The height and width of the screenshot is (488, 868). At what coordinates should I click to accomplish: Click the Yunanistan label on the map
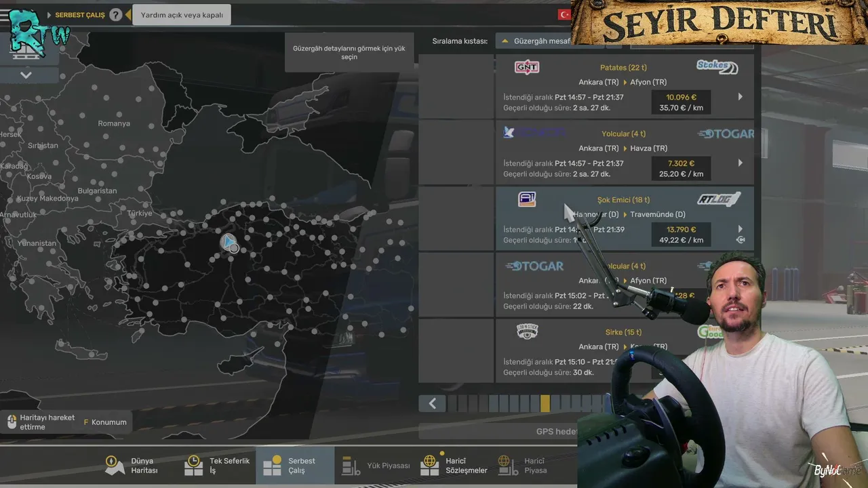[x=37, y=243]
